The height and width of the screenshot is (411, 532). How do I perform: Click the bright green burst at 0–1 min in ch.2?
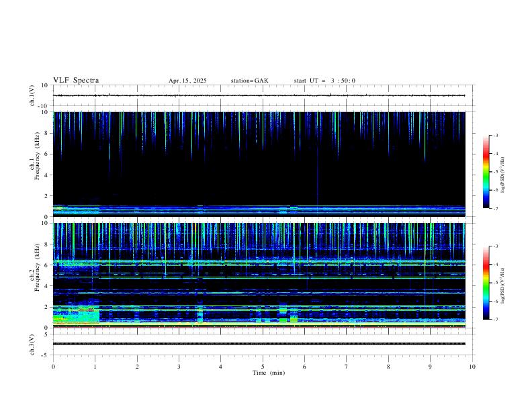pyautogui.click(x=77, y=314)
